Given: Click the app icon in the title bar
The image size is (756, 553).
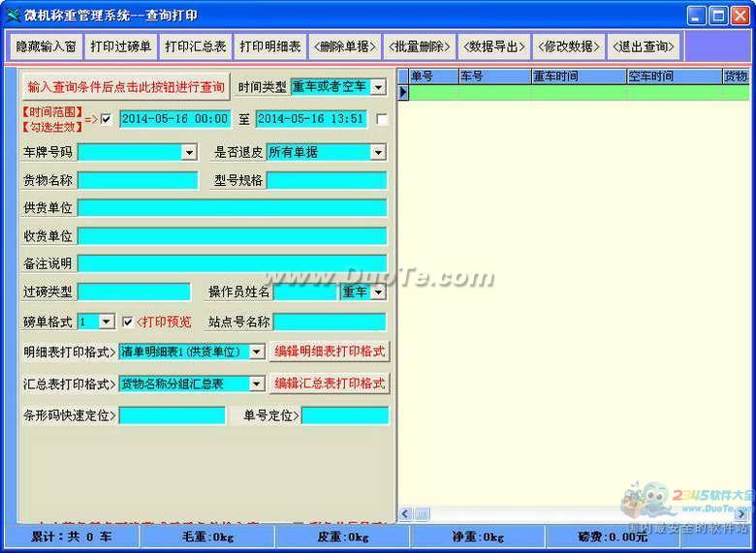Looking at the screenshot, I should [x=13, y=15].
